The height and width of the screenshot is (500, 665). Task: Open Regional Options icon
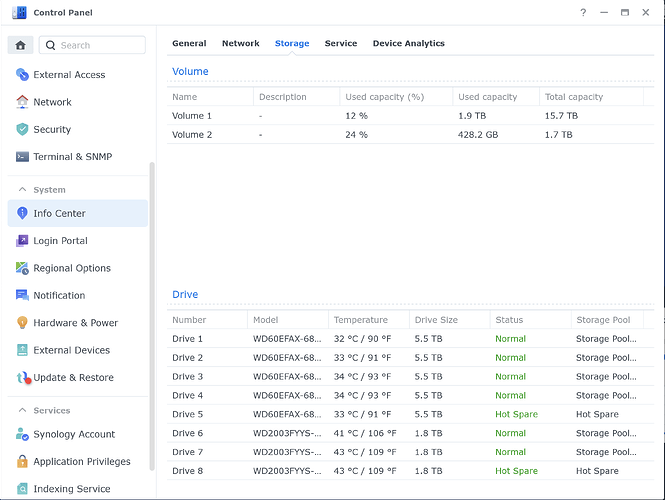(x=22, y=268)
